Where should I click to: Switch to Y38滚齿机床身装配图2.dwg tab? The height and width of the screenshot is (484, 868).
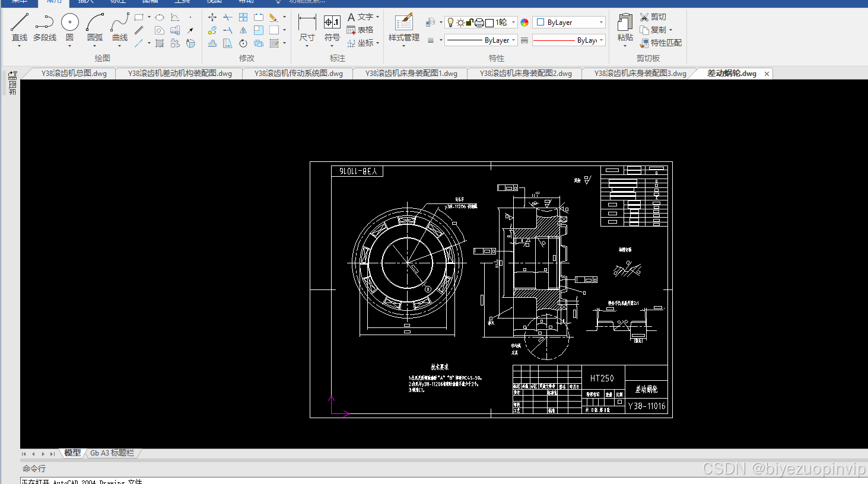tap(526, 74)
